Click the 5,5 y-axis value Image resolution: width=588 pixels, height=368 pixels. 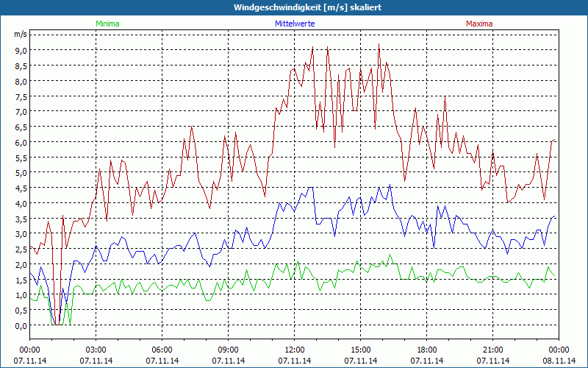(x=21, y=158)
